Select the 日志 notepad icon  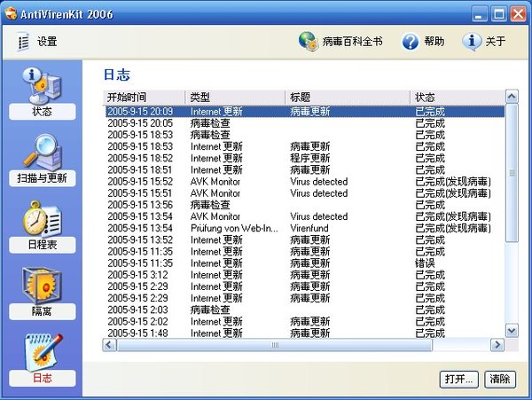pyautogui.click(x=43, y=352)
